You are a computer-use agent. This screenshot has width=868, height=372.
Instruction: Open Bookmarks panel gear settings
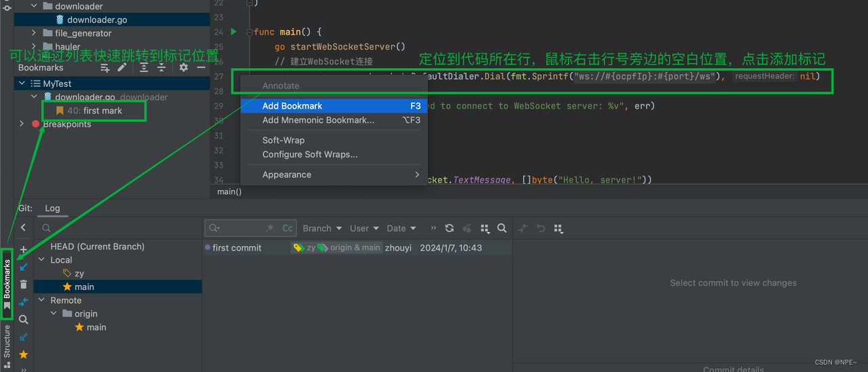point(183,68)
